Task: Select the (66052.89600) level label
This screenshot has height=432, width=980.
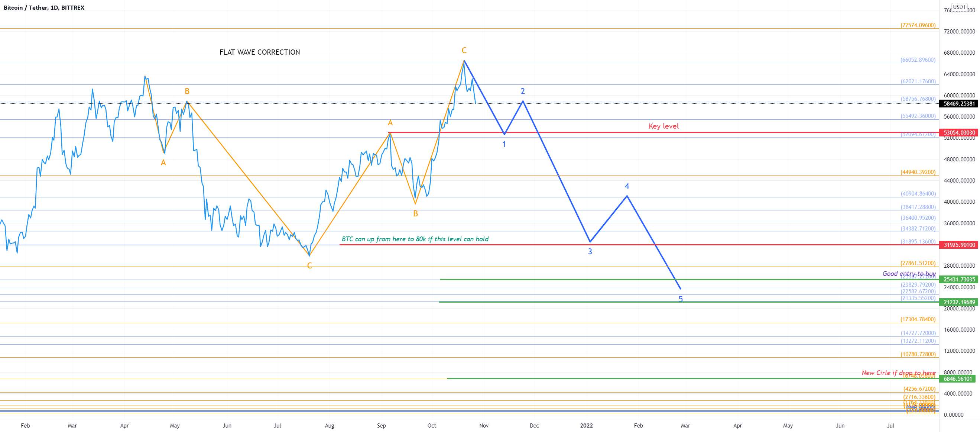Action: [x=918, y=60]
